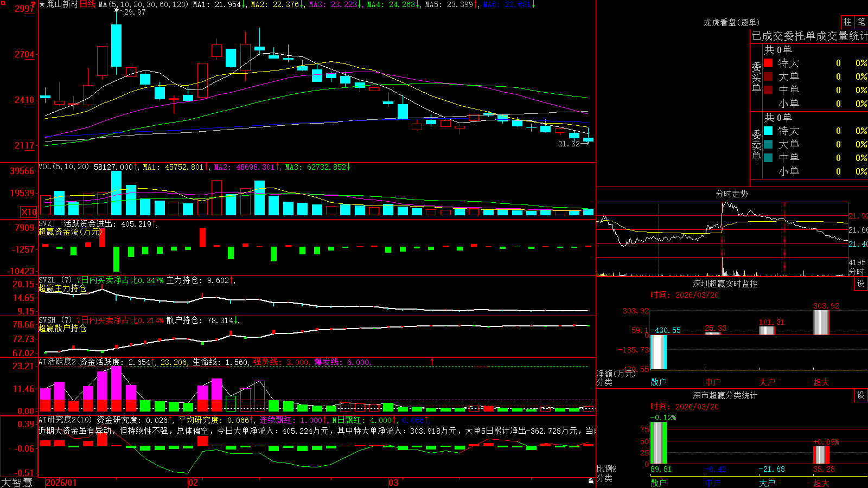The image size is (868, 488).
Task: Click the 03 month marker on time axis
Action: pyautogui.click(x=393, y=483)
